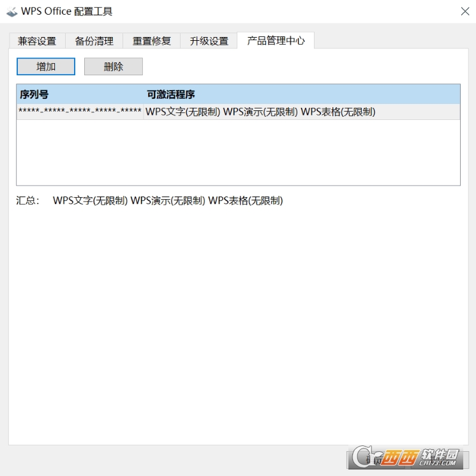Click the 产品管理中心 tab
This screenshot has height=476, width=476.
coord(276,40)
